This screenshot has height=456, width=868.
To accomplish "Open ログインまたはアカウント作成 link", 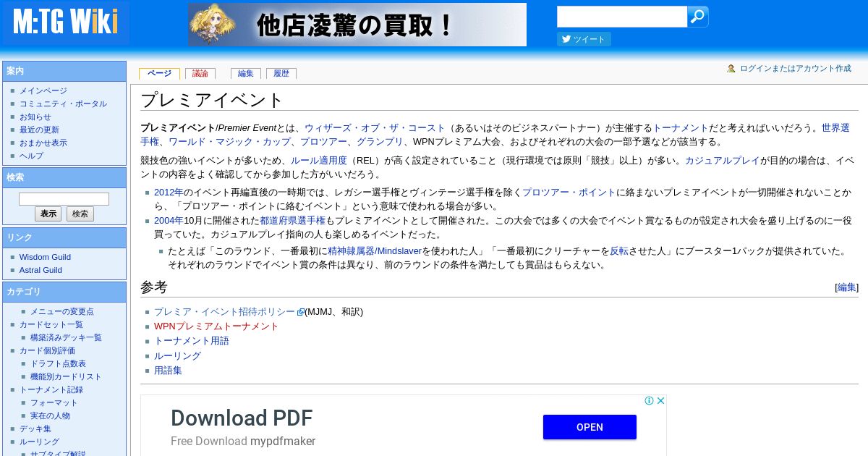I will point(796,69).
